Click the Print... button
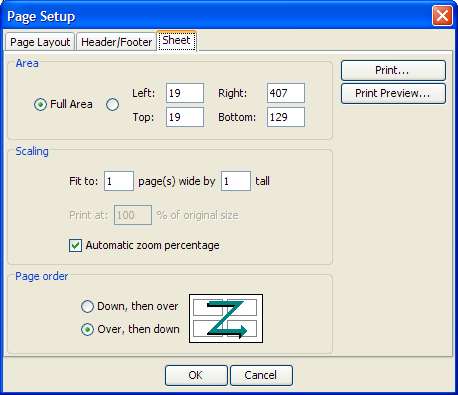This screenshot has height=395, width=458. (x=393, y=70)
